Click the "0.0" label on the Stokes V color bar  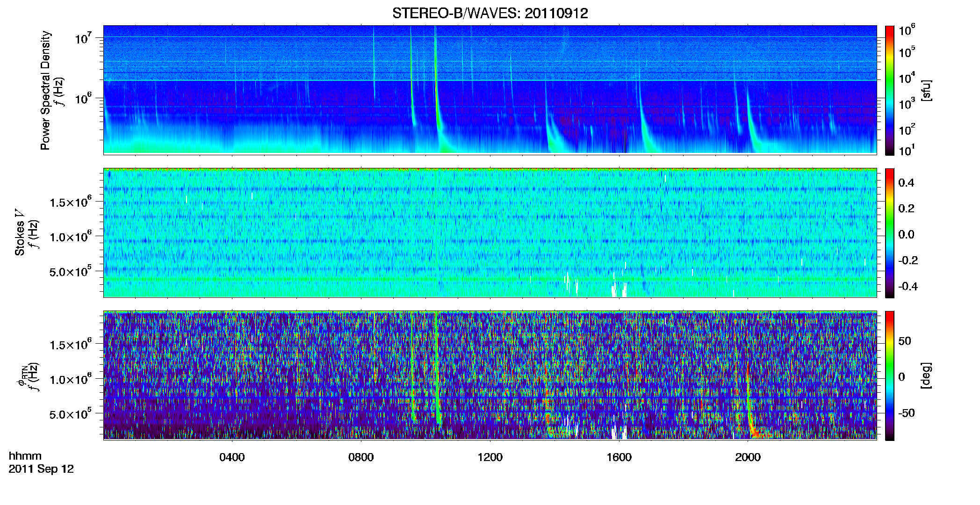click(x=906, y=234)
